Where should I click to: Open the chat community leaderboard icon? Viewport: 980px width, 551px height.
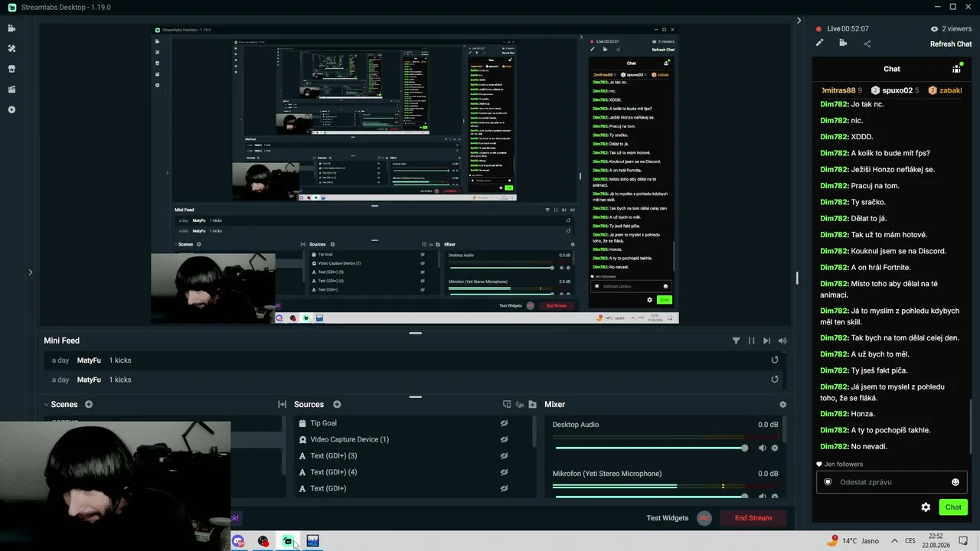point(956,69)
